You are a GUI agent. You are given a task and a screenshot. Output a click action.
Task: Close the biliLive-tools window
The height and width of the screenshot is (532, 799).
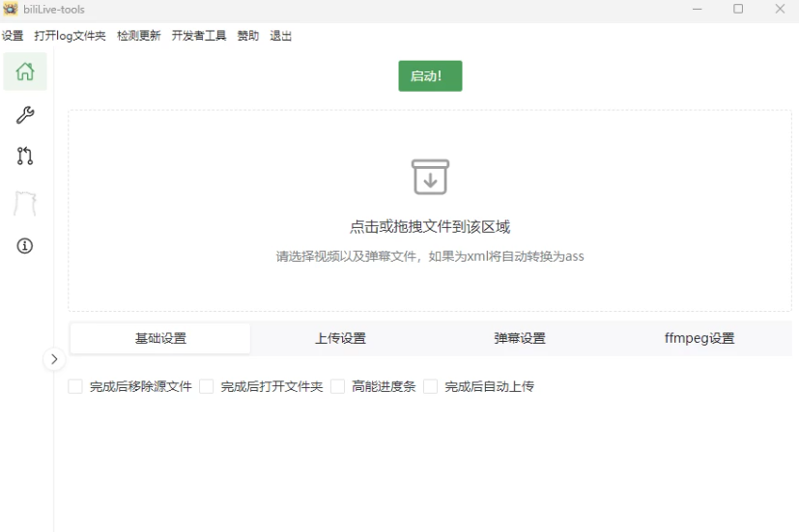[x=780, y=9]
